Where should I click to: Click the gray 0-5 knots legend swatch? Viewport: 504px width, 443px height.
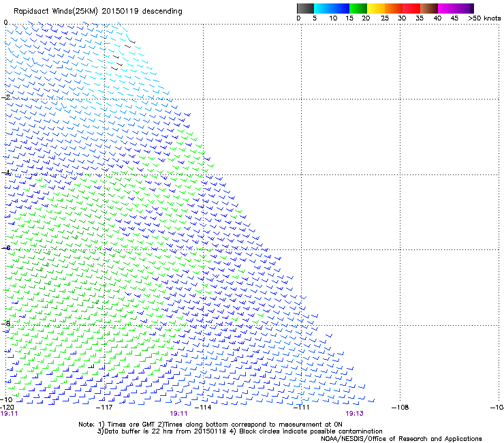point(305,8)
